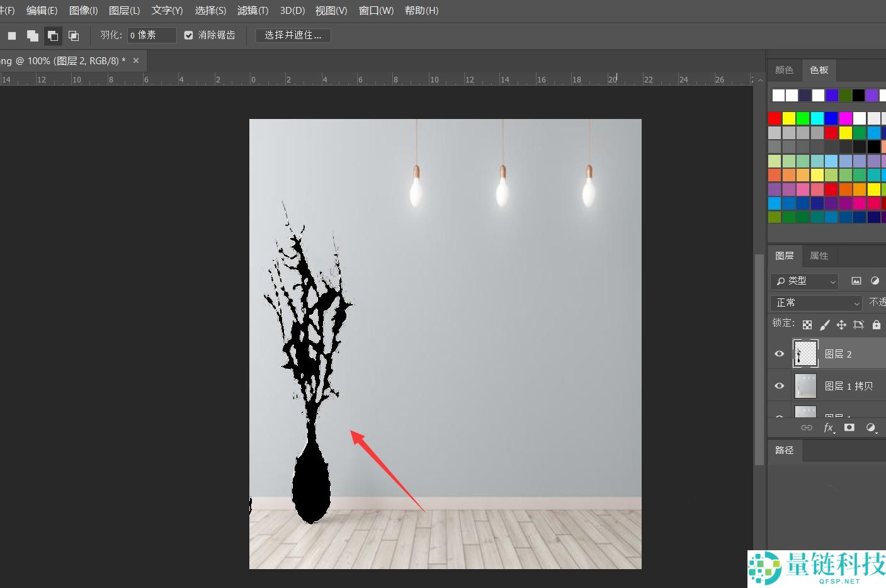Click the lock image pixels brush icon
886x588 pixels.
tap(824, 325)
